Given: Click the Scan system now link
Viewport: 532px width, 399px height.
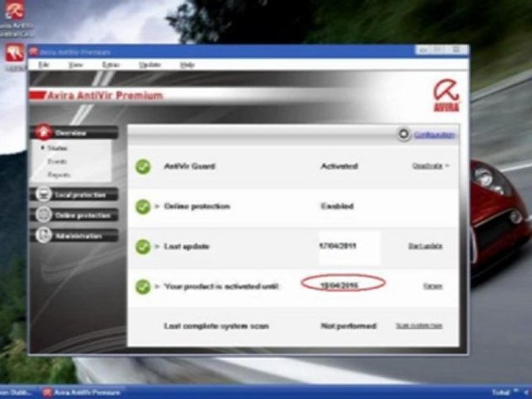Looking at the screenshot, I should (x=419, y=326).
